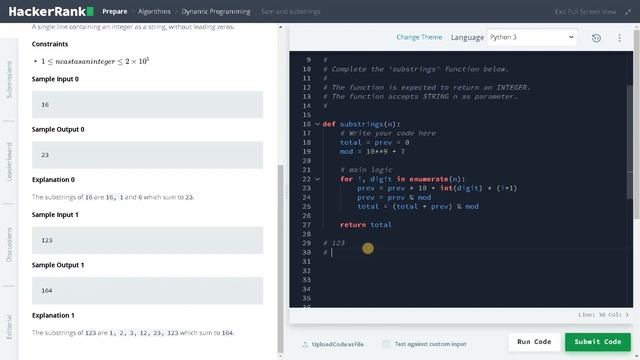Open the Dynamic Programming breadcrumb
Viewport: 640px width, 360px height.
click(216, 11)
